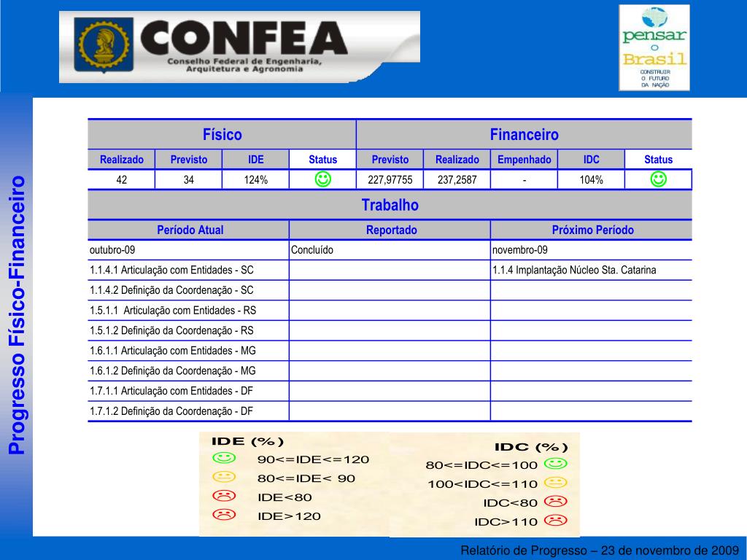The height and width of the screenshot is (560, 747).
Task: Click the Período Atual column header
Action: pos(189,230)
